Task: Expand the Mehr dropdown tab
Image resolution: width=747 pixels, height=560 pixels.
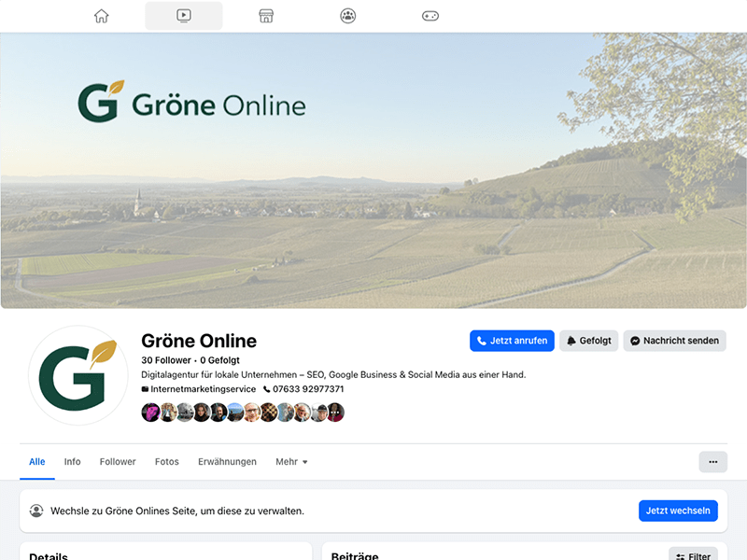Action: (291, 462)
